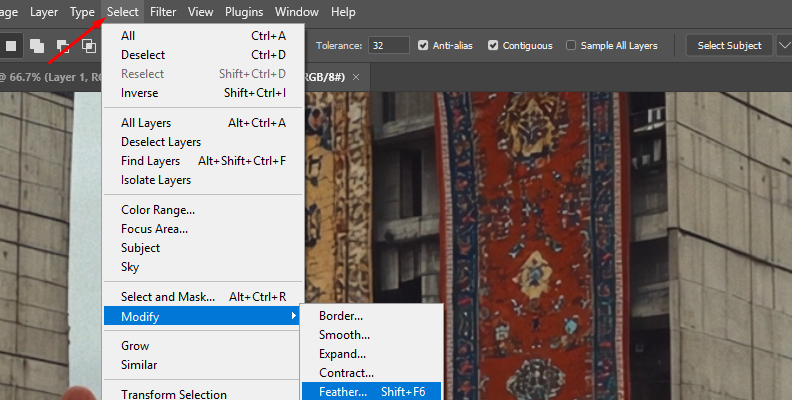Viewport: 792px width, 400px height.
Task: Choose Color Range from Select menu
Action: coord(157,210)
